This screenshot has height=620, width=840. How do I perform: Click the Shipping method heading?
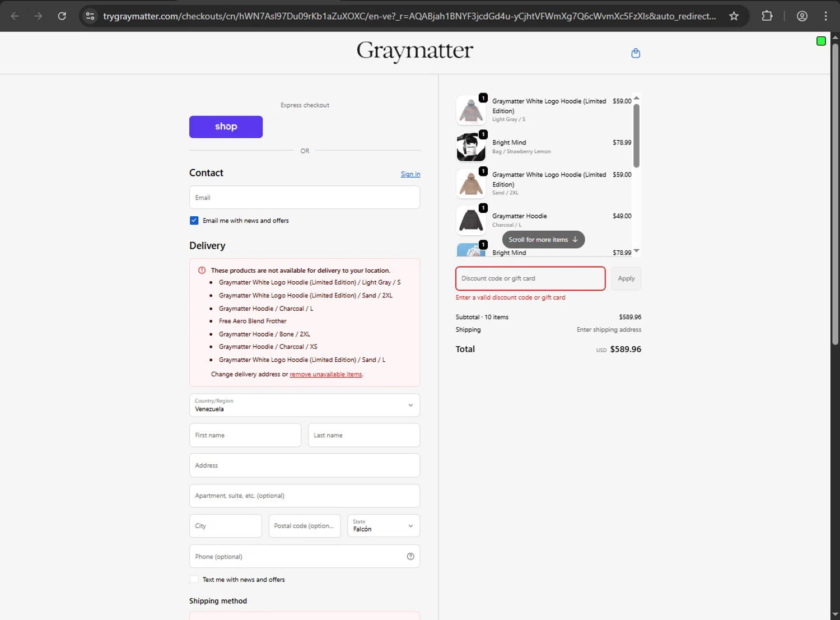[218, 601]
